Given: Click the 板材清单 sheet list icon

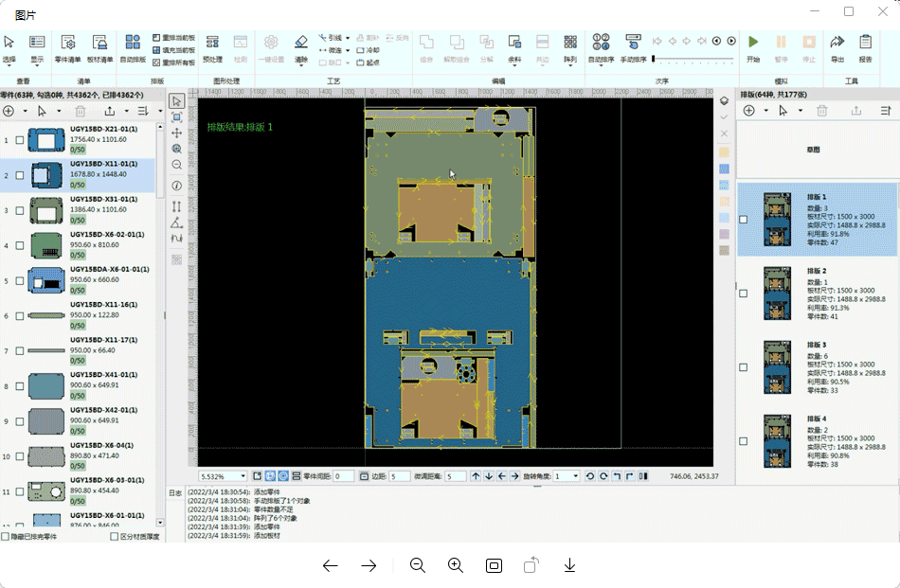Looking at the screenshot, I should click(99, 47).
